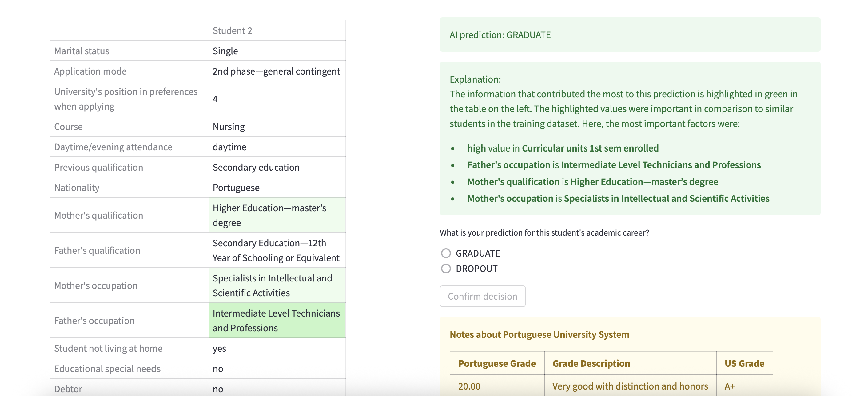Click Curricular units 1st sem enrolled bullet
This screenshot has height=396, width=868.
(563, 148)
